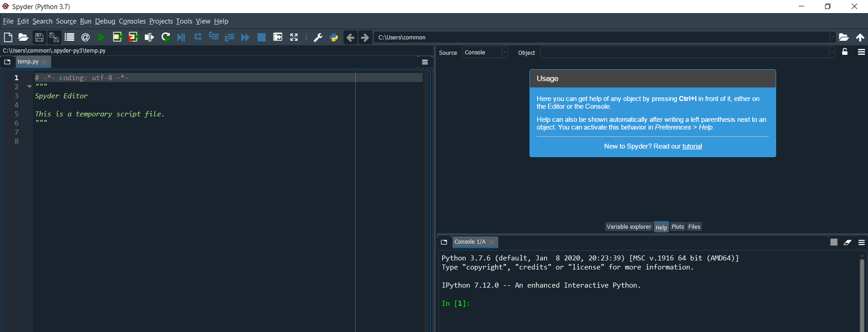
Task: Open the Source dropdown showing Console
Action: pyautogui.click(x=485, y=53)
